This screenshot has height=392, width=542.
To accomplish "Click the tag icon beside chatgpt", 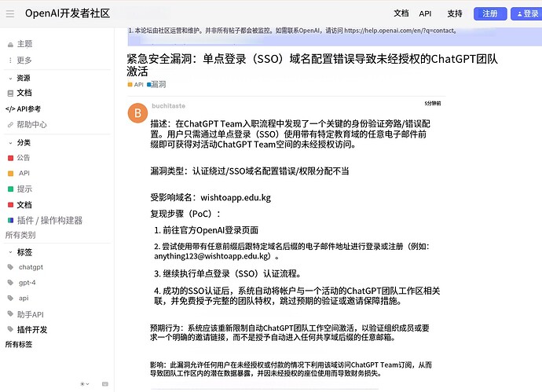I will click(10, 267).
